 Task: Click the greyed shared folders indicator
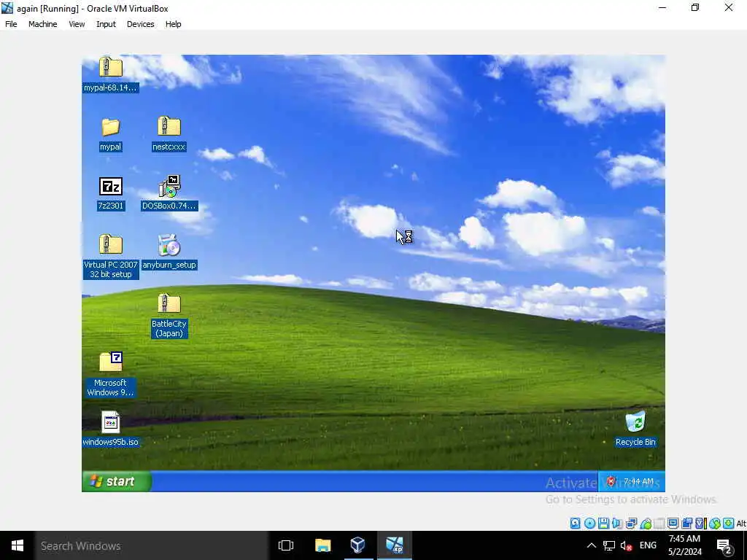(659, 524)
